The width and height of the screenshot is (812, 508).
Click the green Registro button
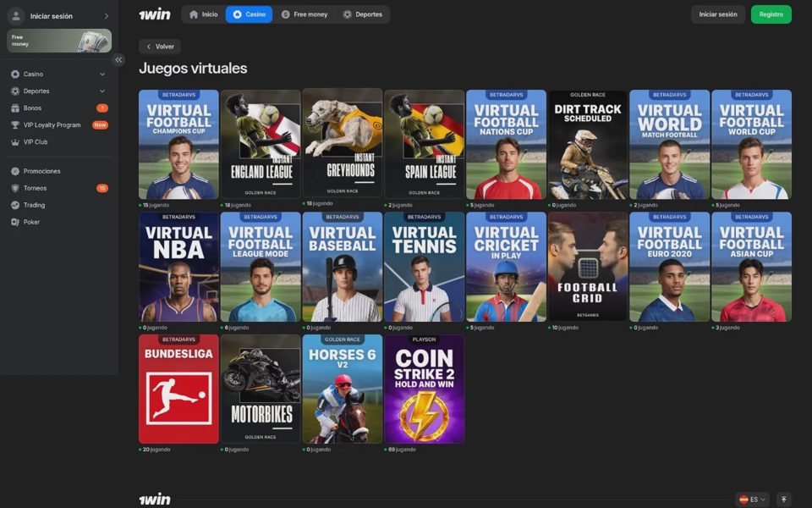[771, 14]
